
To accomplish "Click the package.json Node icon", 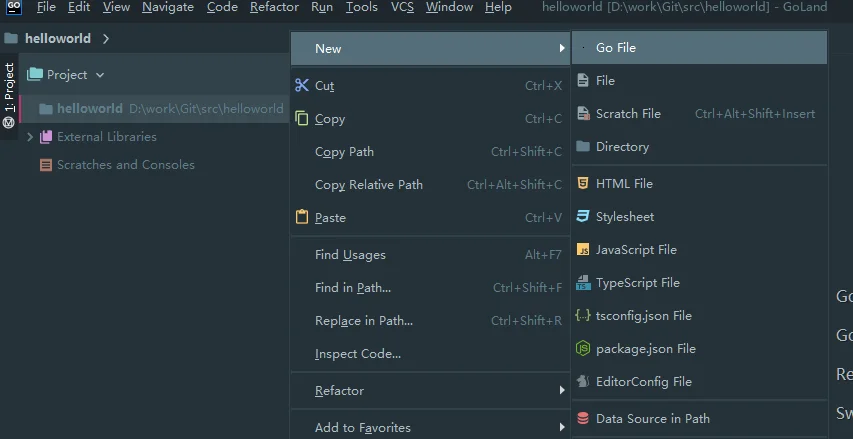I will pyautogui.click(x=583, y=349).
